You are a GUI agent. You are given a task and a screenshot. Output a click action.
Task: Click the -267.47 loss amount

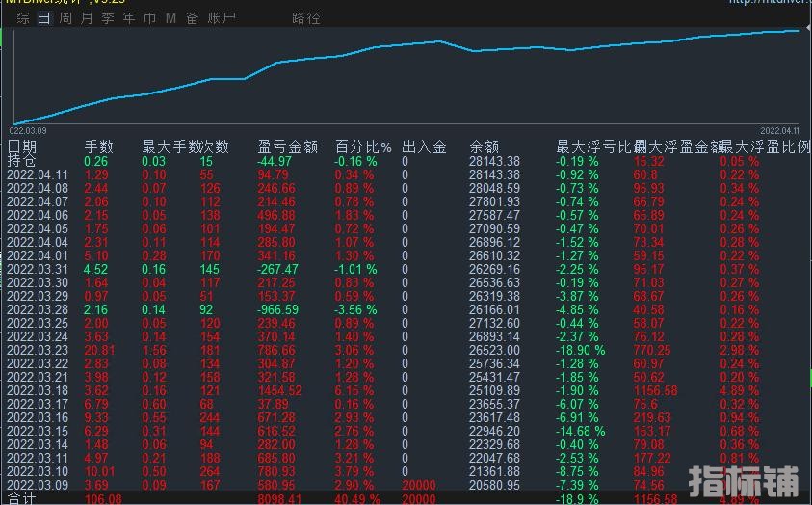pyautogui.click(x=278, y=269)
